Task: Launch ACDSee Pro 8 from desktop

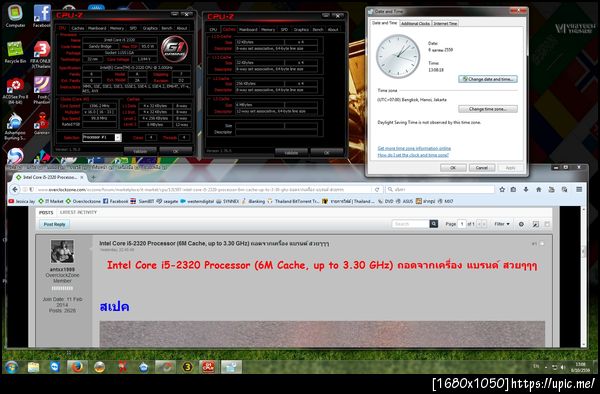Action: [15, 90]
